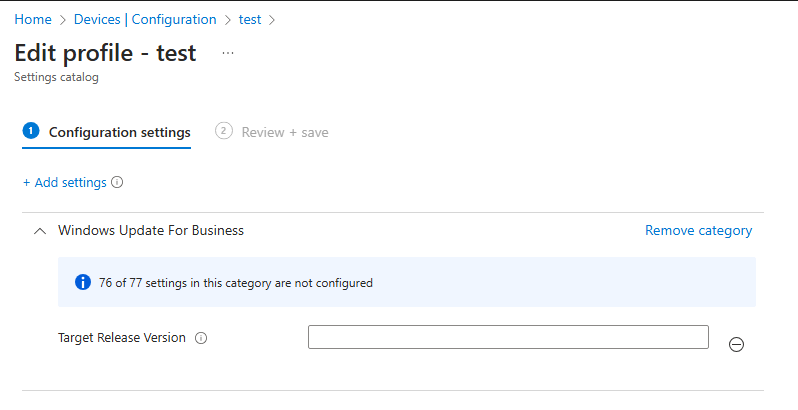
Task: Show the info tooltip beside Add settings
Action: [x=117, y=183]
